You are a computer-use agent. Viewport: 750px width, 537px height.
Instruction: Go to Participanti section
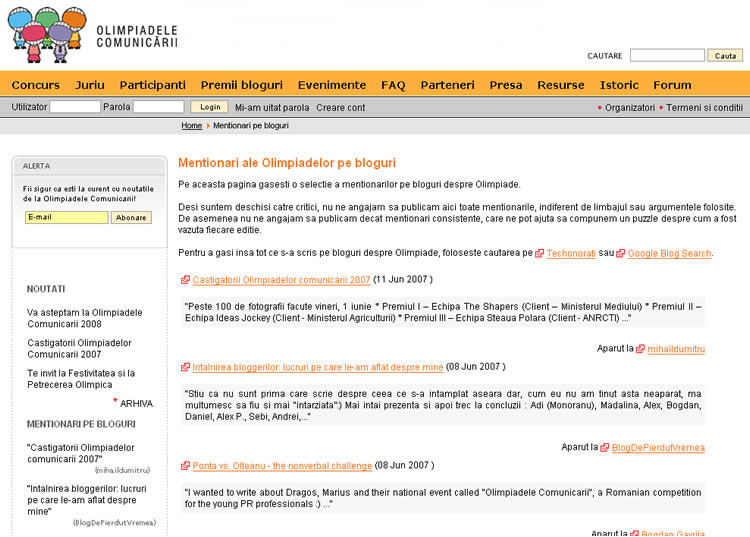(x=153, y=85)
